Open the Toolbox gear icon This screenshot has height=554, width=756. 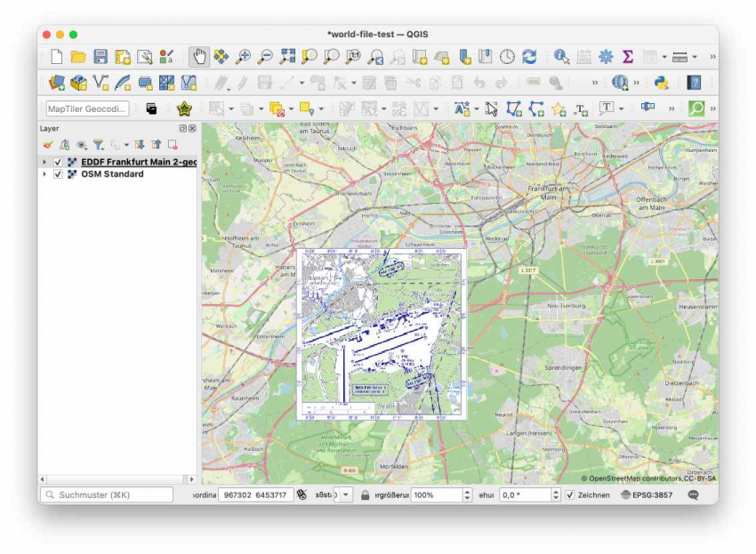point(606,57)
